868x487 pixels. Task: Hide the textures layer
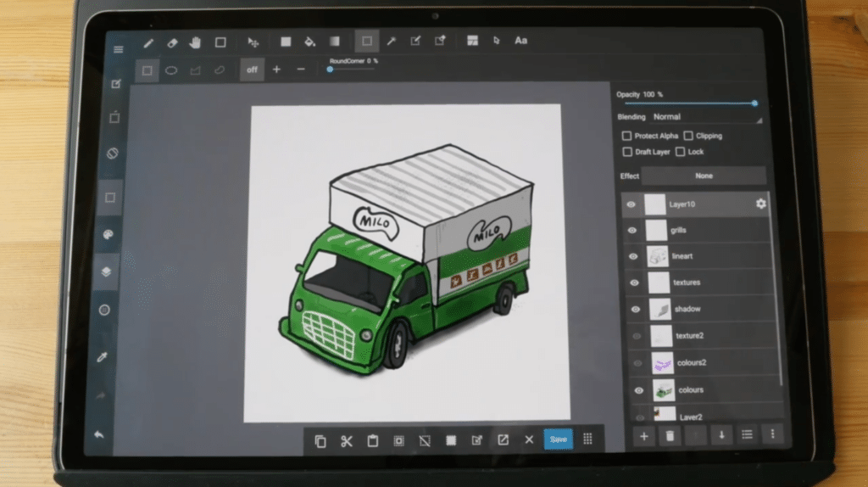[x=634, y=283]
